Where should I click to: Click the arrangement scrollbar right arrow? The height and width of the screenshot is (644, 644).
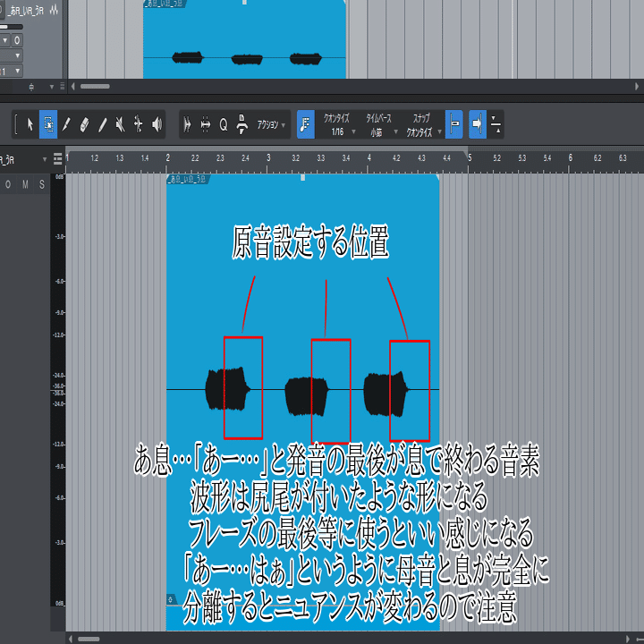coord(637,86)
